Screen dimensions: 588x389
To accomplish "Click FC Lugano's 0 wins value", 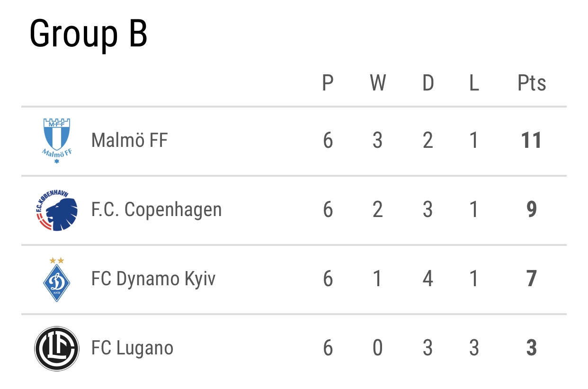I will [x=377, y=348].
